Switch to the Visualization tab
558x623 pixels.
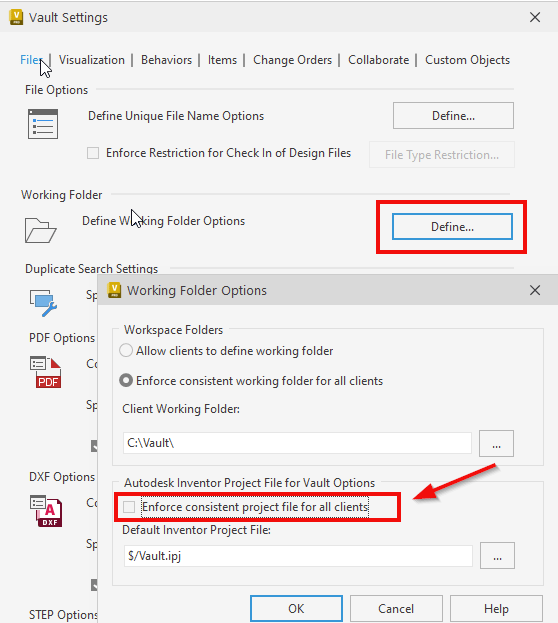(92, 60)
